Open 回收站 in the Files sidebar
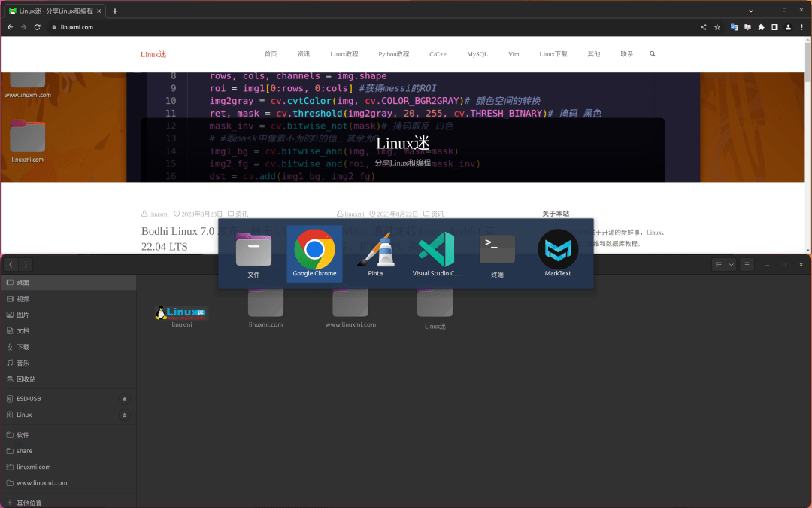The height and width of the screenshot is (508, 812). tap(68, 379)
